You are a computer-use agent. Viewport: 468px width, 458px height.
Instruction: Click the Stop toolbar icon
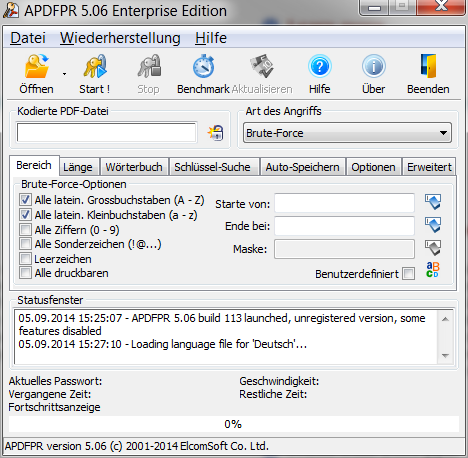pos(149,74)
